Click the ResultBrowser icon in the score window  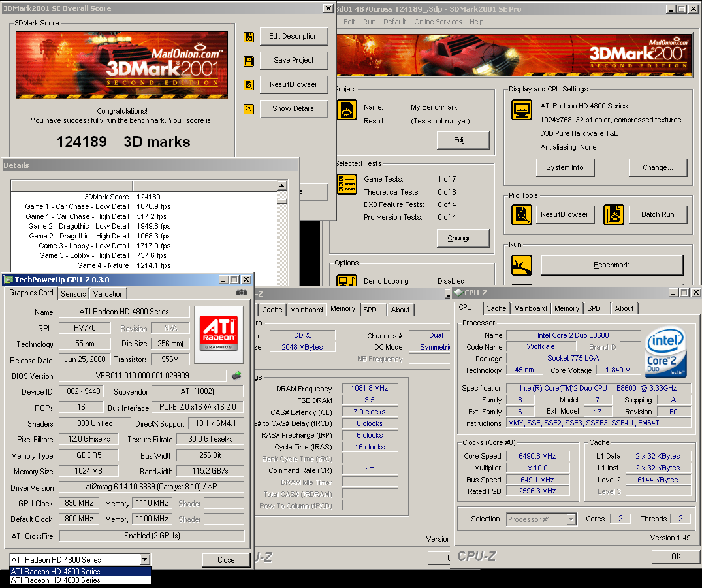249,85
